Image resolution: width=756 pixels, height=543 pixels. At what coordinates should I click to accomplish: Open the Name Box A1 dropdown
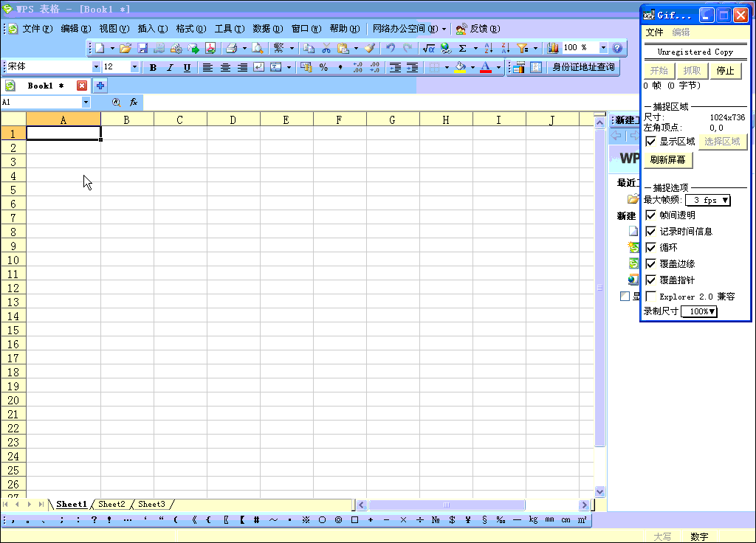coord(86,102)
